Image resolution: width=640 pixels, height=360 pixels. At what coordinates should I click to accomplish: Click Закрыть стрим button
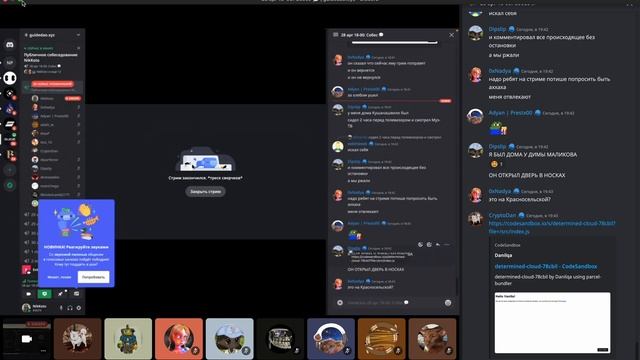click(205, 191)
